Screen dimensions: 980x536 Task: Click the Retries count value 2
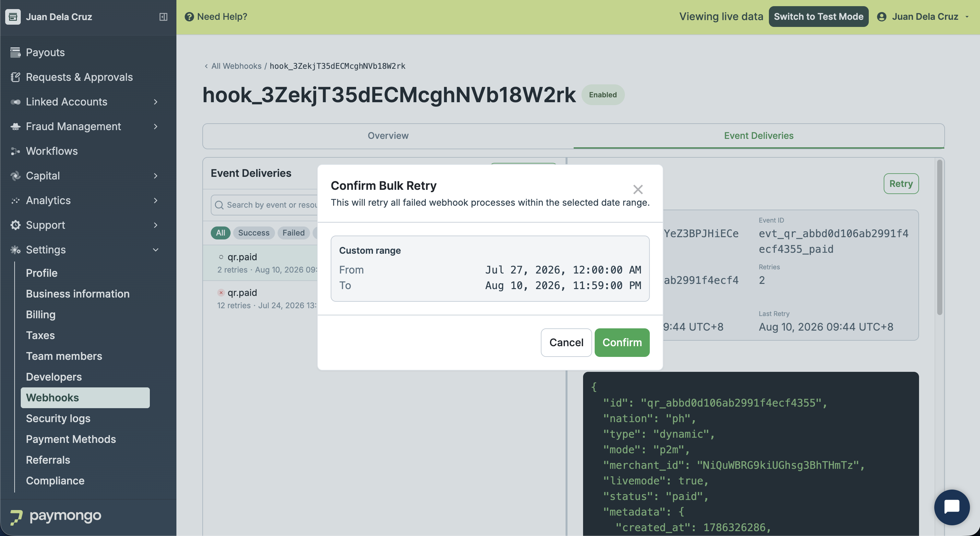(762, 280)
